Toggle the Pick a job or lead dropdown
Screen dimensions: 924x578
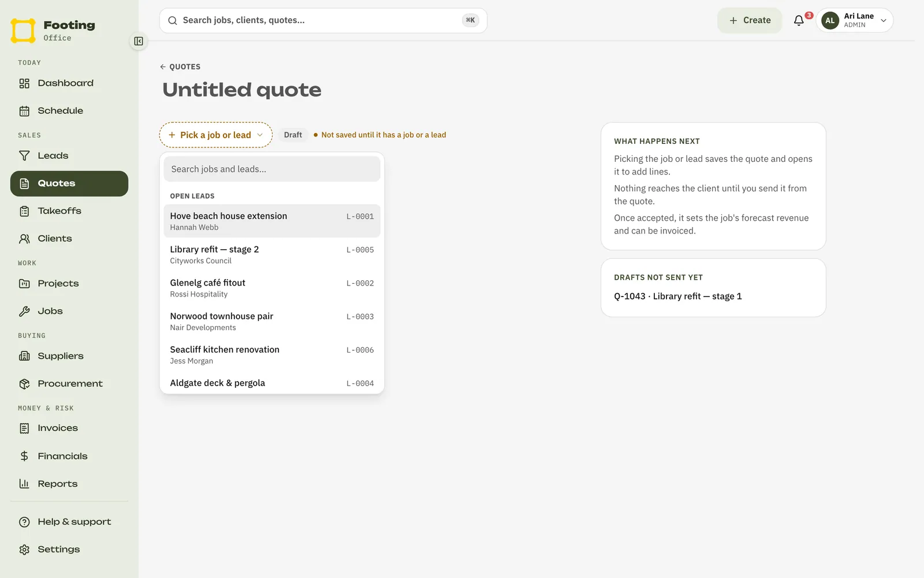[x=215, y=135]
